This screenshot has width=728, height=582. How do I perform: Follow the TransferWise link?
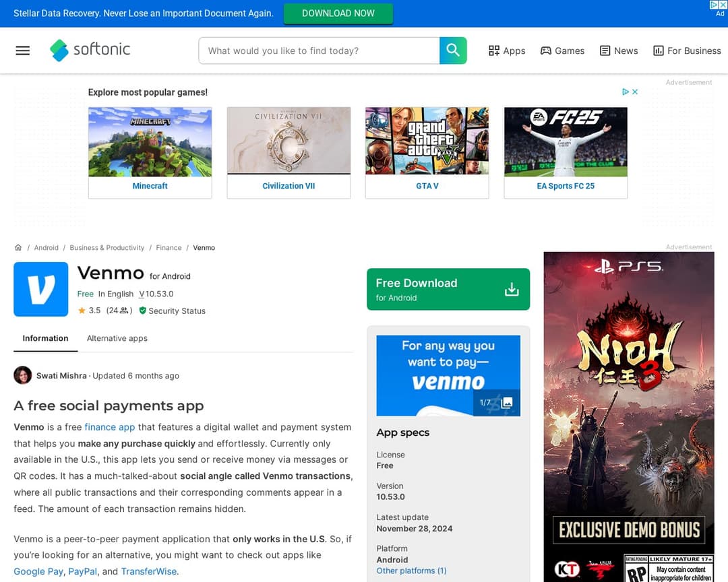(x=148, y=571)
